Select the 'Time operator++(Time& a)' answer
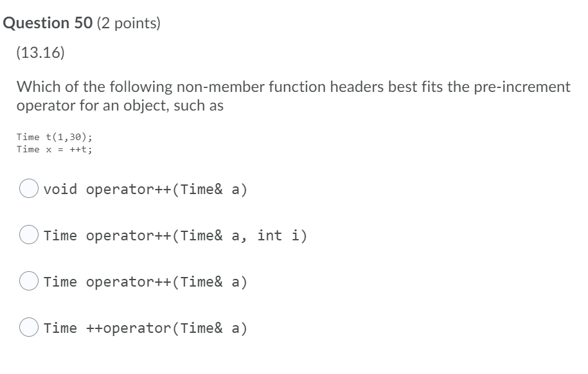This screenshot has width=588, height=374. tap(28, 281)
